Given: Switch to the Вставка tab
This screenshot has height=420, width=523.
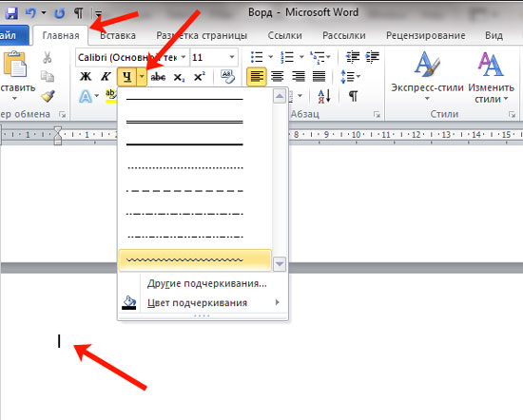Looking at the screenshot, I should [118, 35].
